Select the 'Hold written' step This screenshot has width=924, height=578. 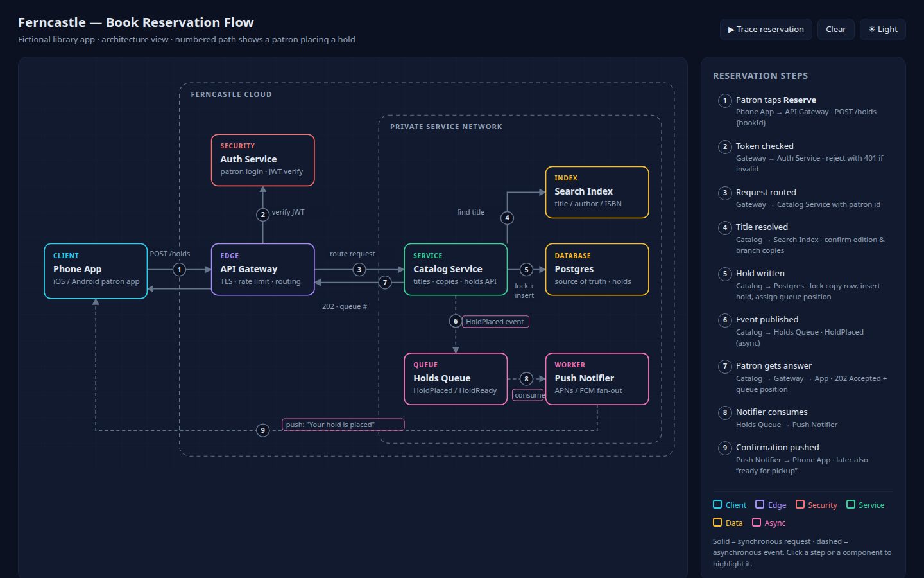[x=803, y=285]
